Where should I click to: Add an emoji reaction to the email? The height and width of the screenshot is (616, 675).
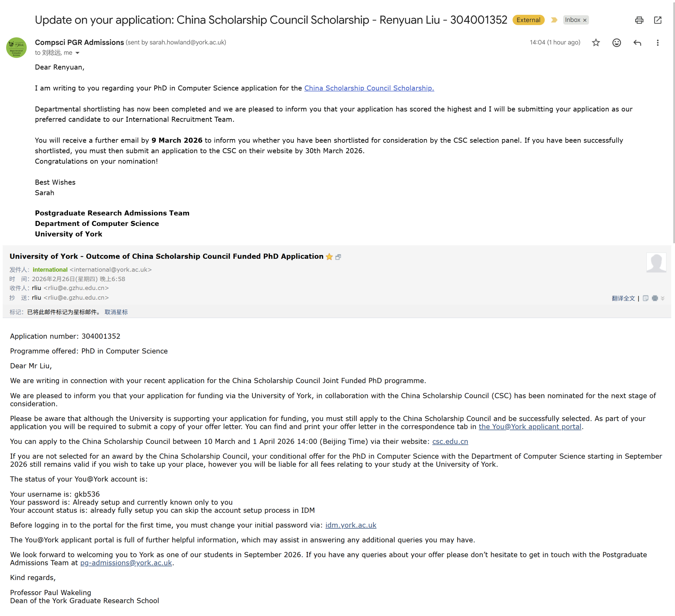pos(616,42)
